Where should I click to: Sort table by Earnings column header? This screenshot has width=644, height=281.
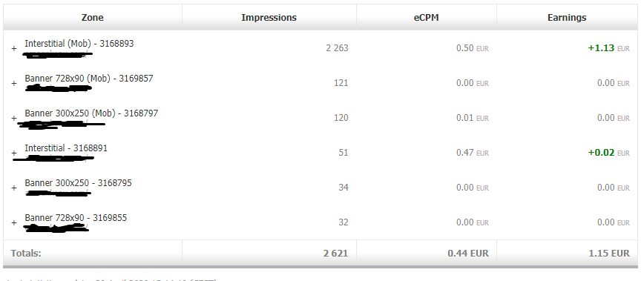click(x=567, y=17)
